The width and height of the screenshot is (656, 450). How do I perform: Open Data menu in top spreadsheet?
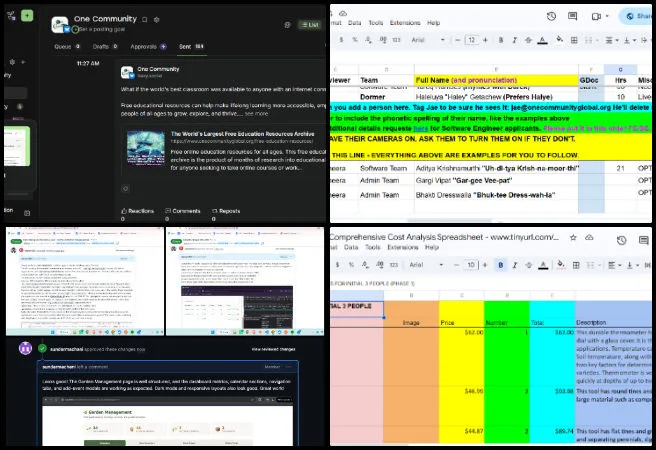(354, 23)
